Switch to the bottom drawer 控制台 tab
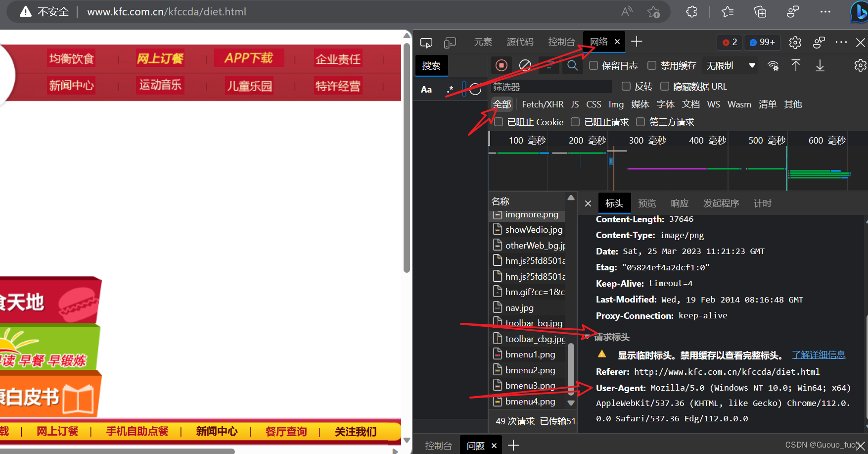This screenshot has height=454, width=868. click(x=438, y=446)
